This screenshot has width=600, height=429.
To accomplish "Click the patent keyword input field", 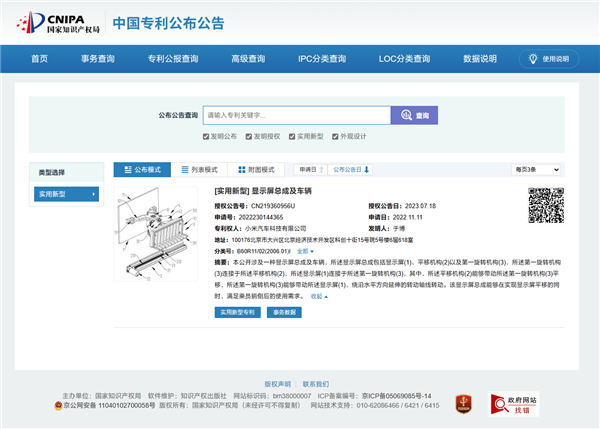I will click(297, 115).
